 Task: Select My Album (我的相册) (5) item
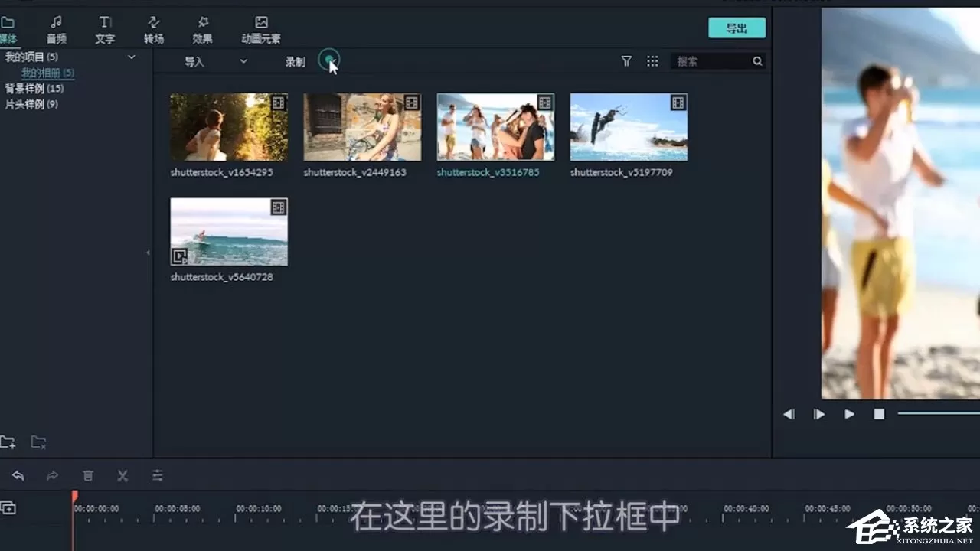[47, 73]
